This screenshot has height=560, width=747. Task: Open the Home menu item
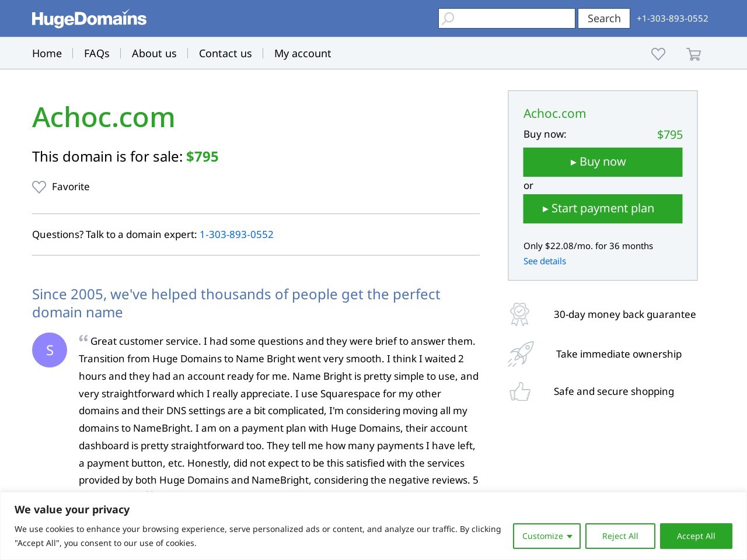(47, 54)
